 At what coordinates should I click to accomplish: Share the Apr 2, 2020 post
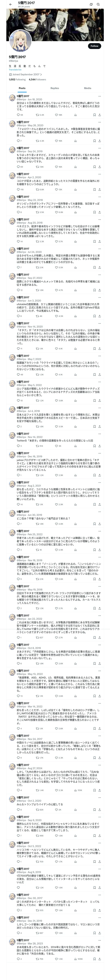[100, 189]
